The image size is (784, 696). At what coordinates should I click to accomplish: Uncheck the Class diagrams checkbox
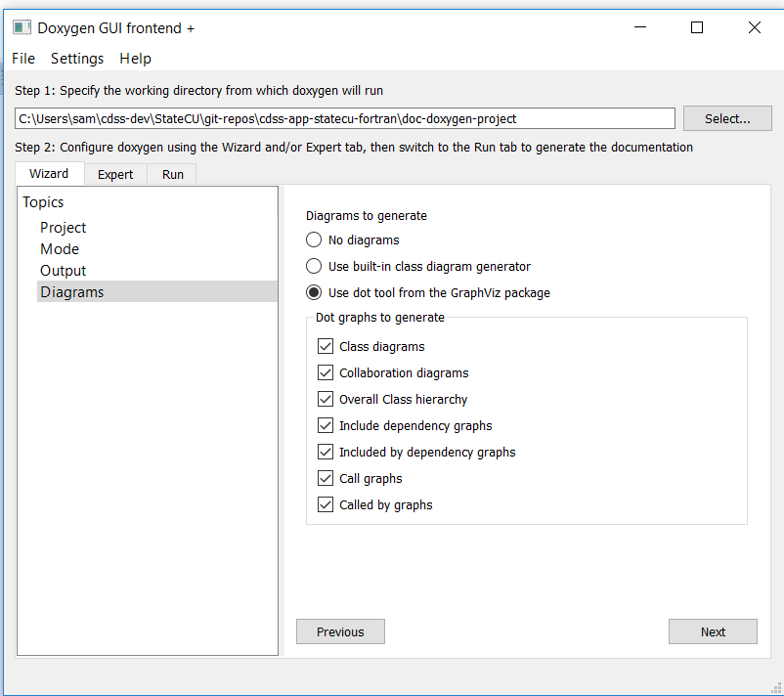(x=326, y=346)
